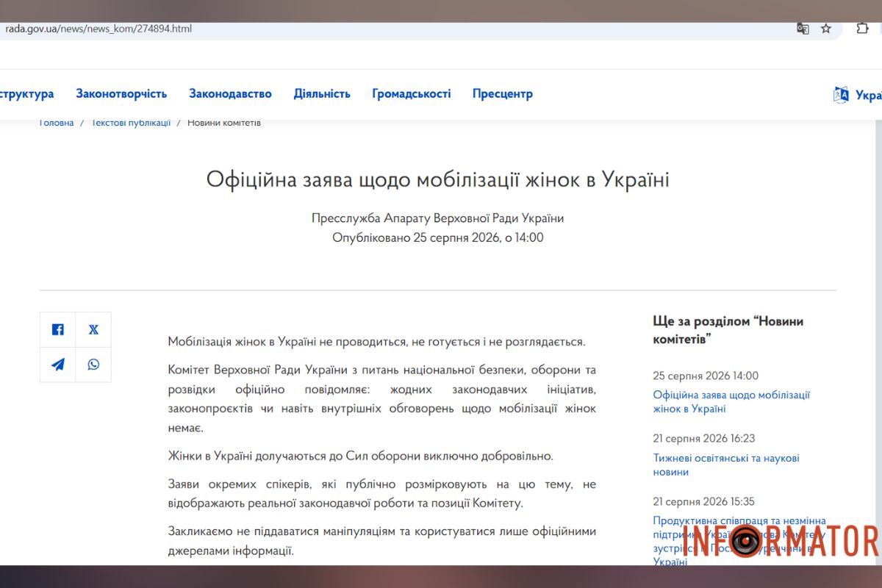Click paragraph starting Мобілізація жінок в Україні не проводиться

click(x=377, y=342)
